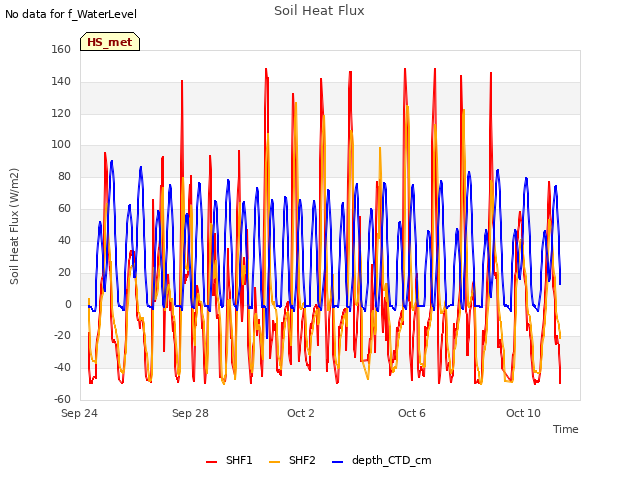Click the 160 y-axis tick label

(61, 49)
